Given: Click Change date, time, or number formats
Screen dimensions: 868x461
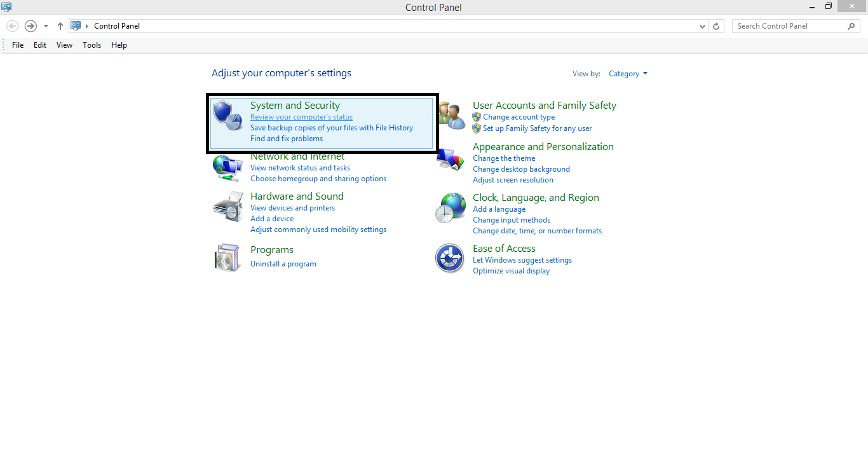Looking at the screenshot, I should [537, 231].
